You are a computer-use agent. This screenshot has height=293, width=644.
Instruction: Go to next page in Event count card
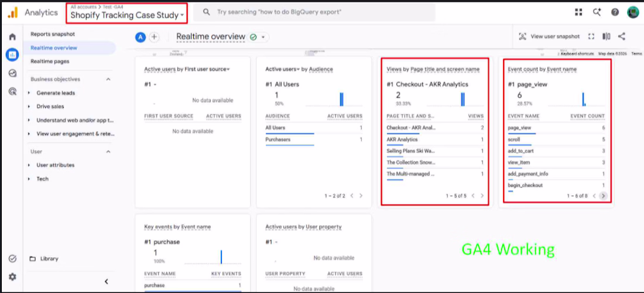603,196
